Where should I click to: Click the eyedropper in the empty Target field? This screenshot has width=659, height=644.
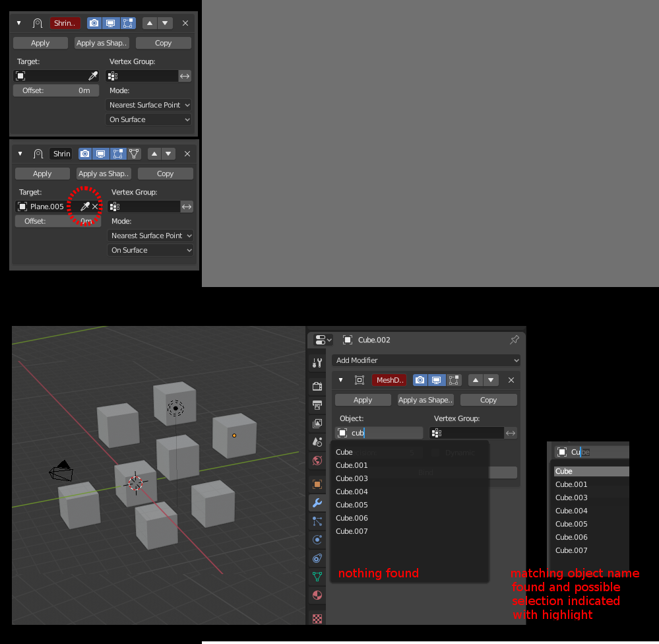93,76
